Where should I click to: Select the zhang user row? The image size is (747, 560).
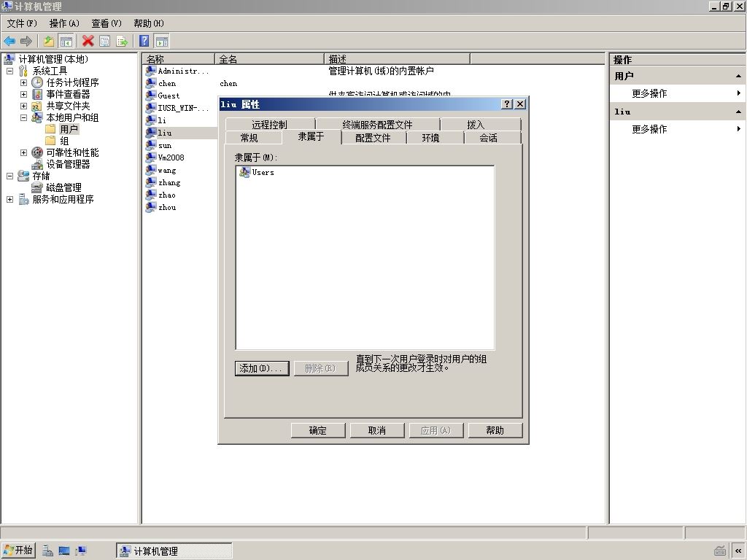[x=169, y=182]
